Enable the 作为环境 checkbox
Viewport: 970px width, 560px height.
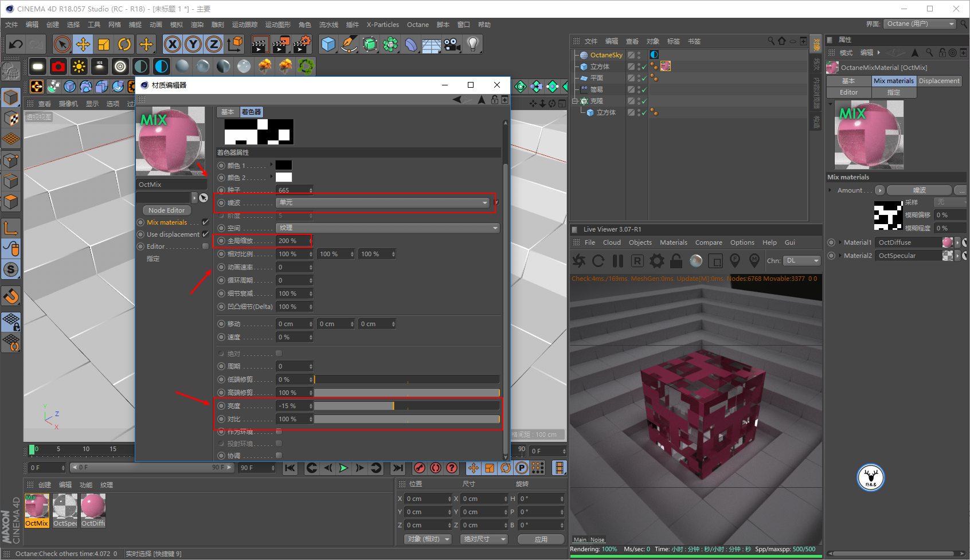point(279,431)
